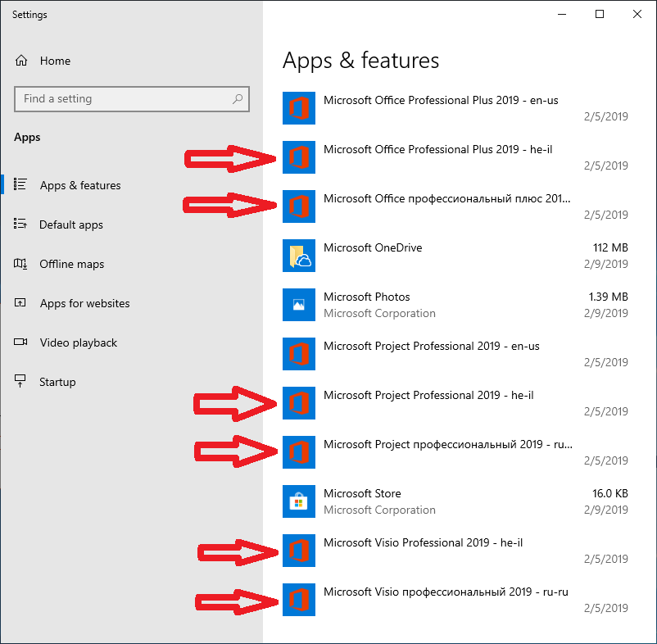Click the 16.0 KB size of Microsoft Store
The height and width of the screenshot is (644, 657).
click(610, 493)
